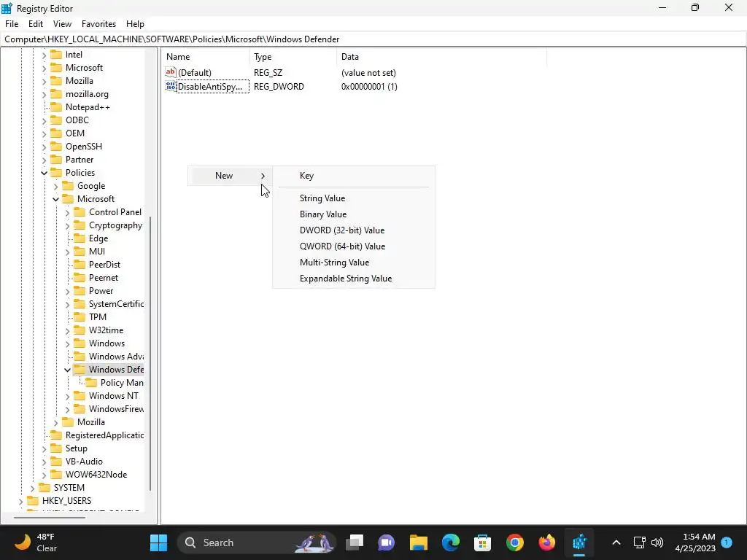This screenshot has height=560, width=747.
Task: Click the SYSTEM hive folder icon
Action: point(44,488)
